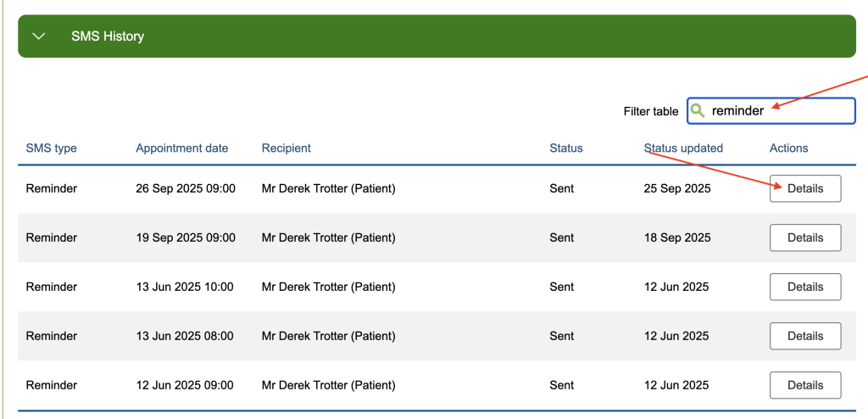Select the 19 Sep 2025 09:00 date cell

185,237
